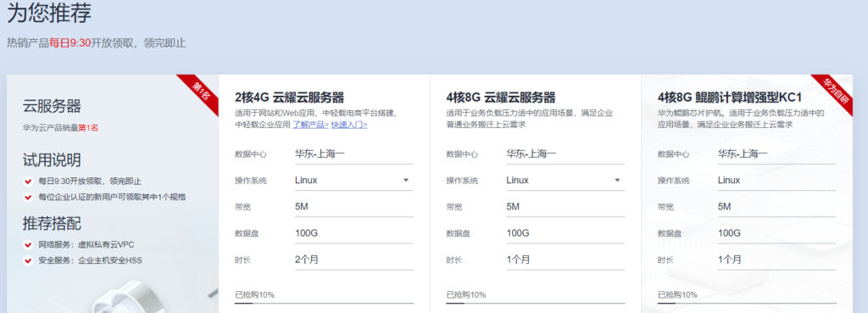Open 操作系统 dropdown in 2核4G card

coord(353,181)
